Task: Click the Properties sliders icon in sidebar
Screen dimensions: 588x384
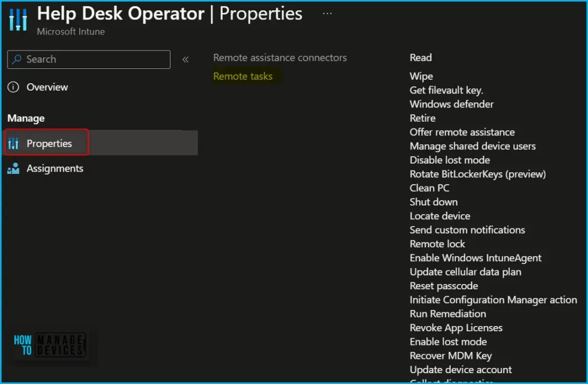Action: pos(13,143)
